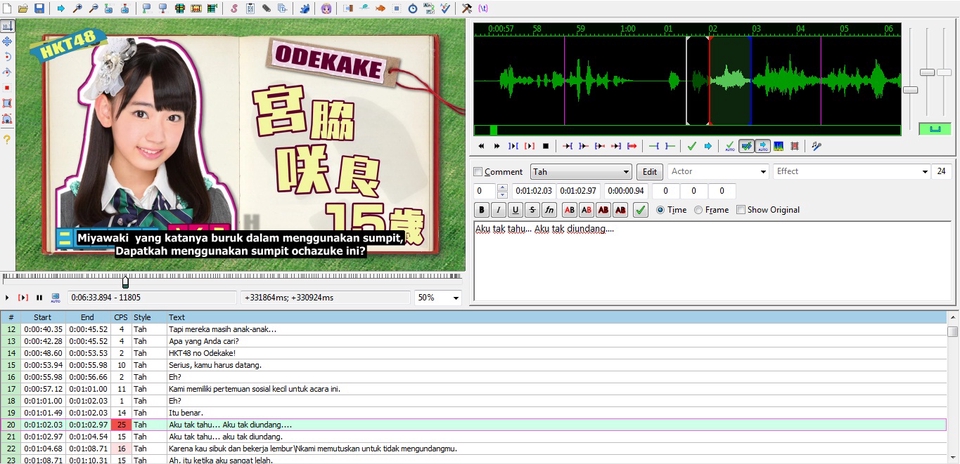
Task: Open the Effect dropdown
Action: coord(852,171)
